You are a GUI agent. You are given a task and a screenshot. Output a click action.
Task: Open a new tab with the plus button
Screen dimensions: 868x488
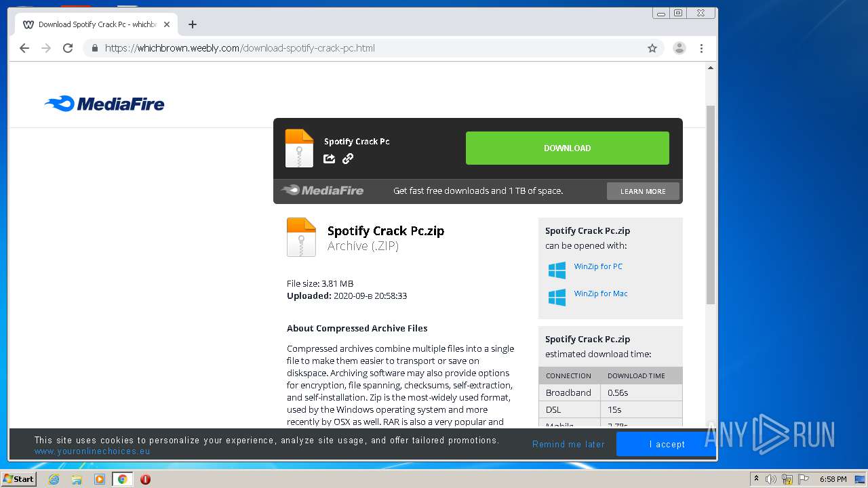pyautogui.click(x=193, y=24)
